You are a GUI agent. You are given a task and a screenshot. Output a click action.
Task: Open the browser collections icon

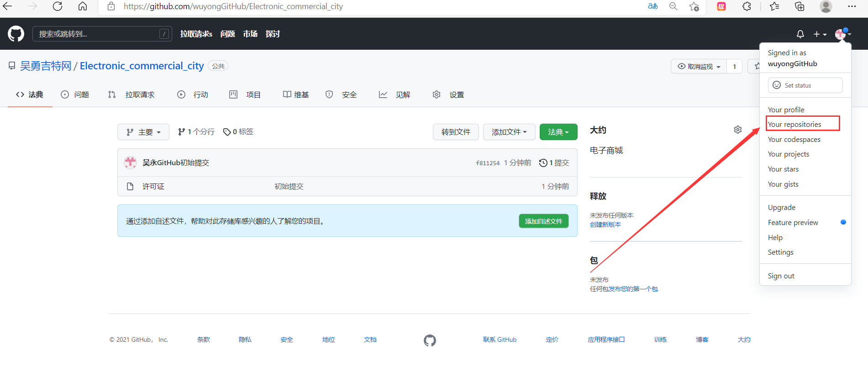coord(800,6)
